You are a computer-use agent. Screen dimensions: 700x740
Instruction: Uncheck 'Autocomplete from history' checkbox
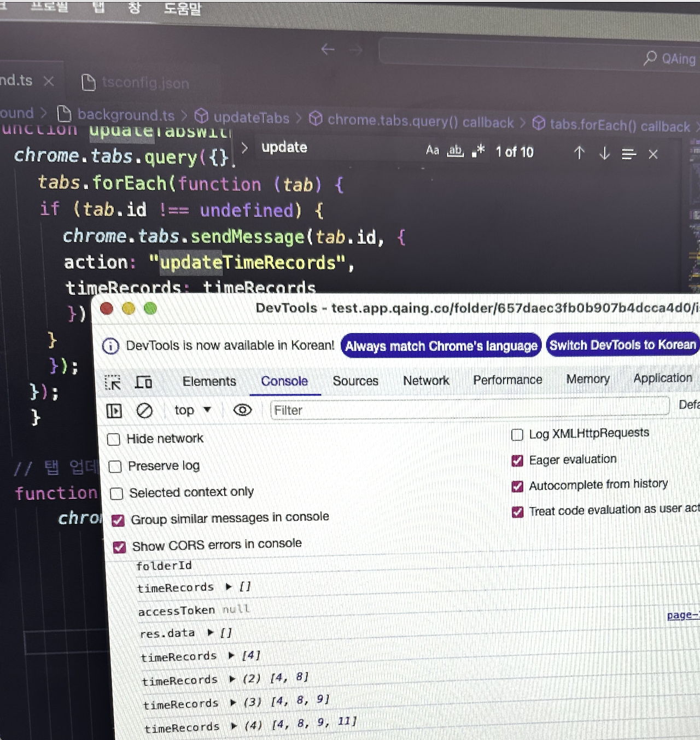pos(517,486)
